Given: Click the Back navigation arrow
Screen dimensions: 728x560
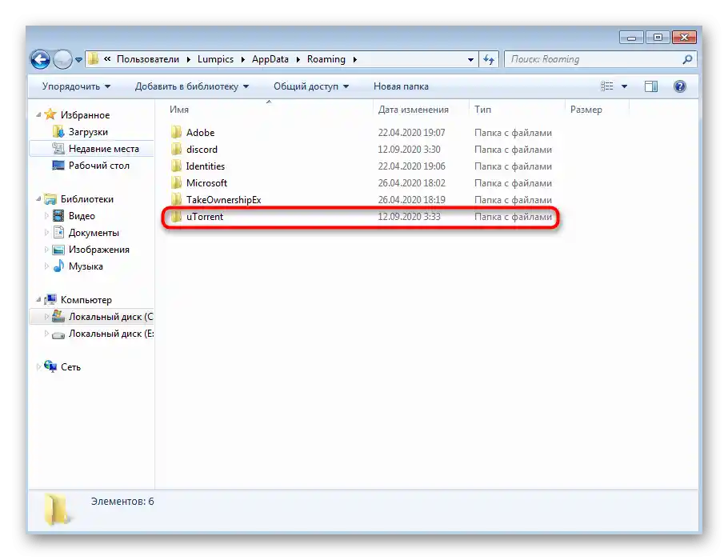Looking at the screenshot, I should (x=40, y=59).
